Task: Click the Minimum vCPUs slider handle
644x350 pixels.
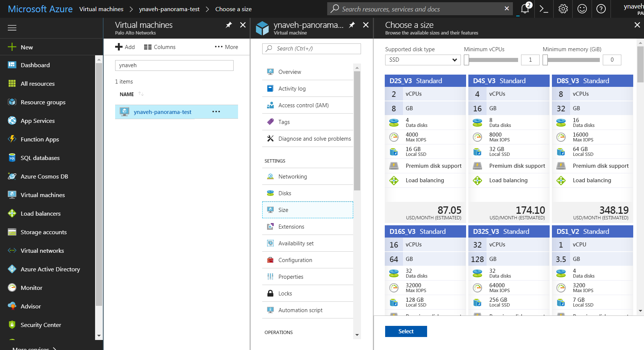Action: (x=466, y=60)
